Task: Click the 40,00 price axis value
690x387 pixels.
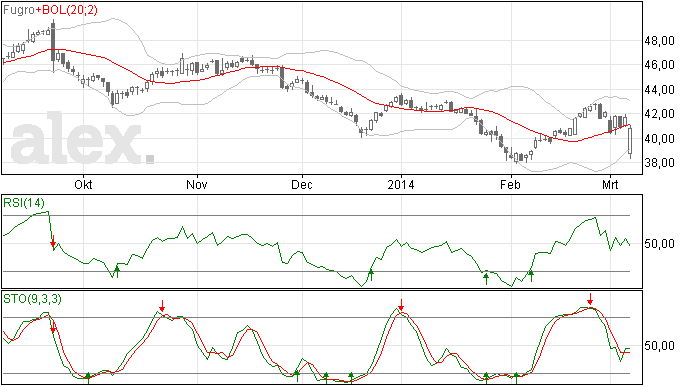Action: pos(659,139)
